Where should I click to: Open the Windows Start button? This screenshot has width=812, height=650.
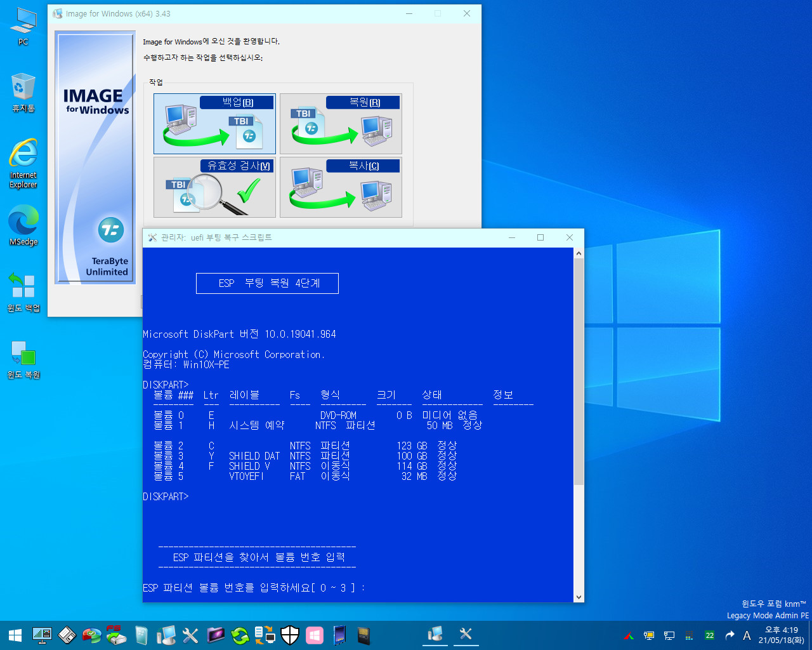[15, 635]
